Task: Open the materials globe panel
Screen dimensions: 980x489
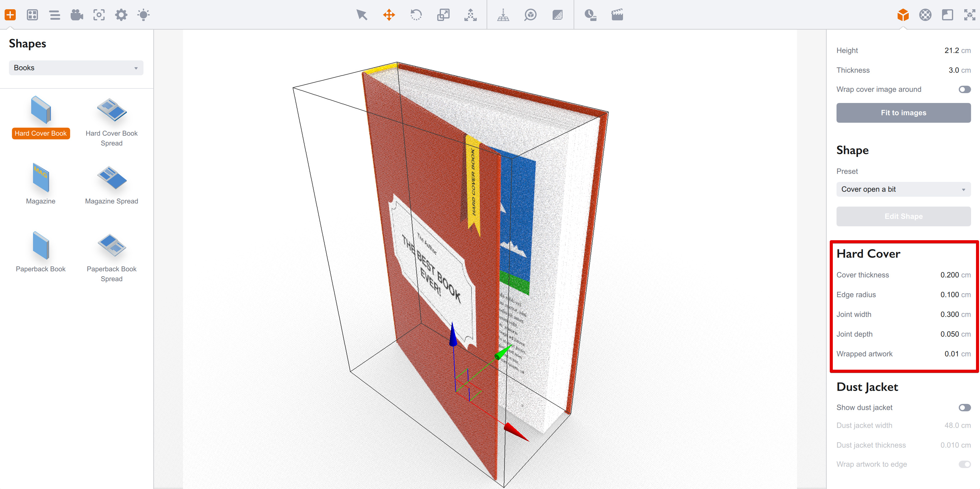Action: point(925,15)
